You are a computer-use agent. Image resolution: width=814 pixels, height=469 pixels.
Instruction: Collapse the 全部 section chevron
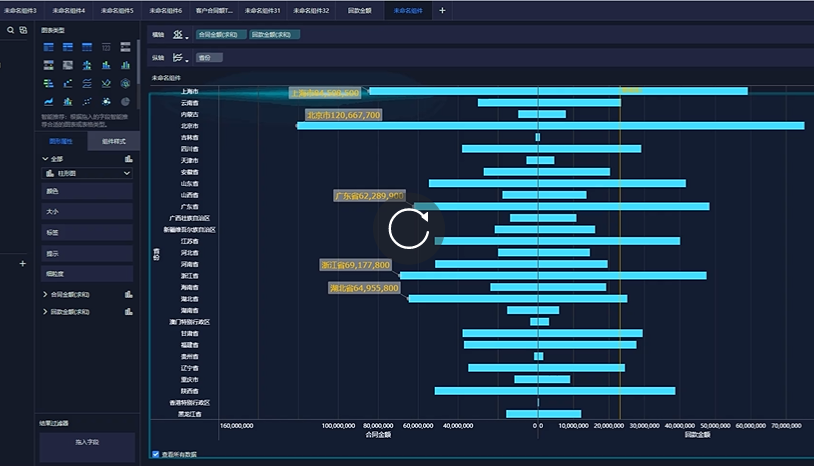[x=45, y=159]
